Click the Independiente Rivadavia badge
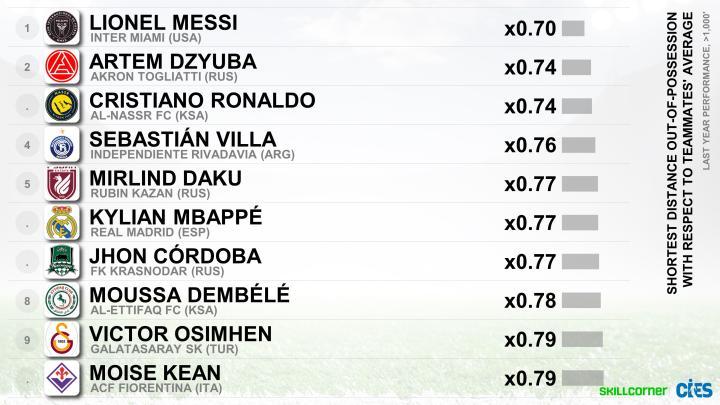This screenshot has width=720, height=405. pos(62,145)
